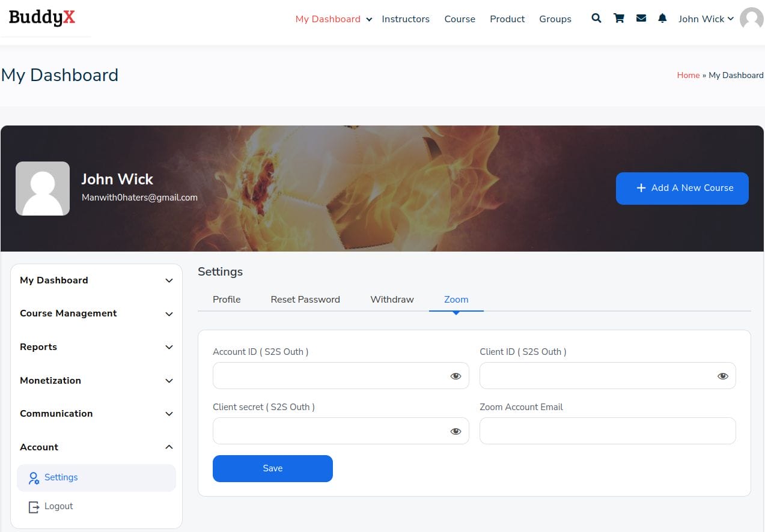
Task: Click the Save button
Action: (272, 468)
